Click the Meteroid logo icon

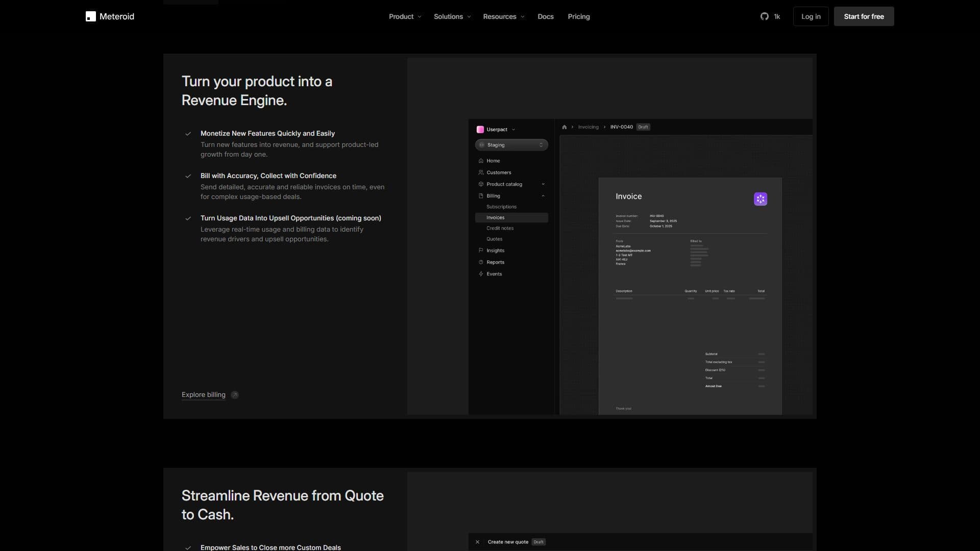[91, 16]
